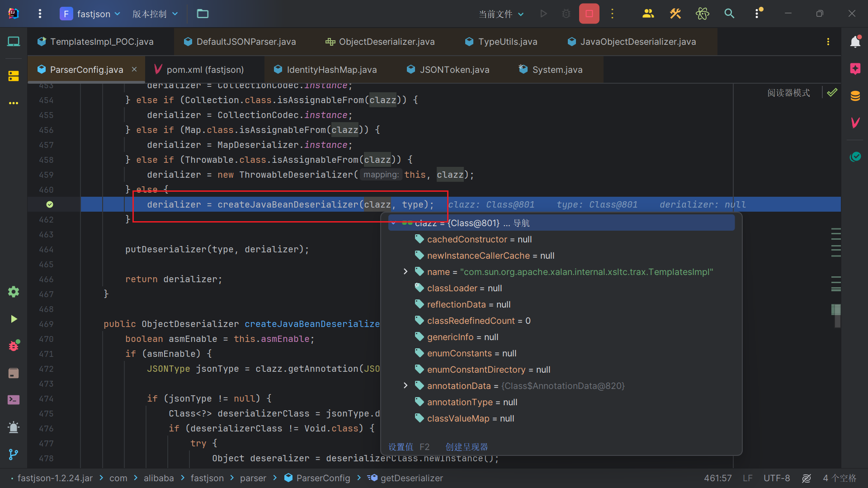
Task: Open the Project tool window icon
Action: coord(14,42)
